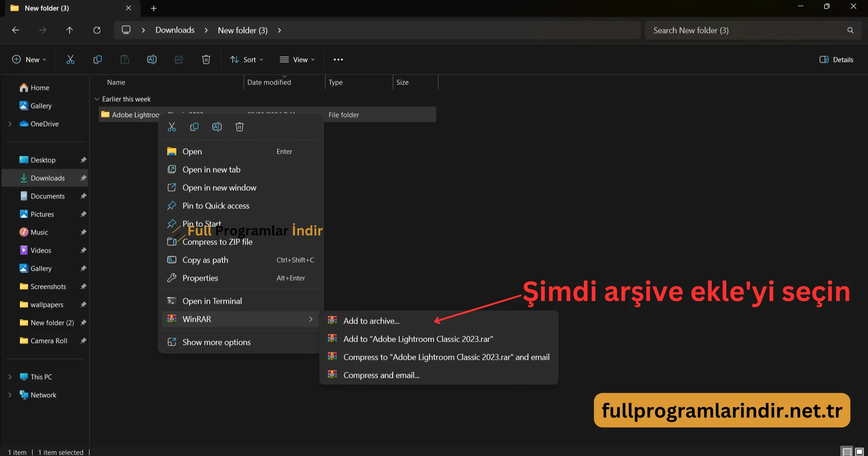Click the New folder (3) breadcrumb
Image resolution: width=868 pixels, height=456 pixels.
243,30
